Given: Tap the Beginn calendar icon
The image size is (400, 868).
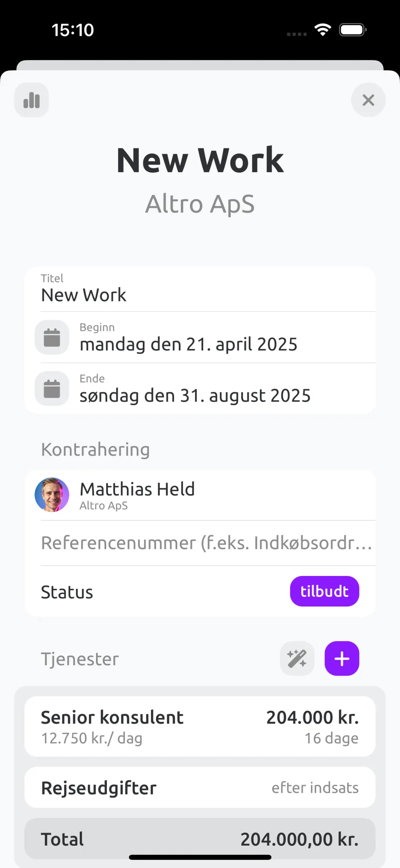Looking at the screenshot, I should click(x=52, y=337).
